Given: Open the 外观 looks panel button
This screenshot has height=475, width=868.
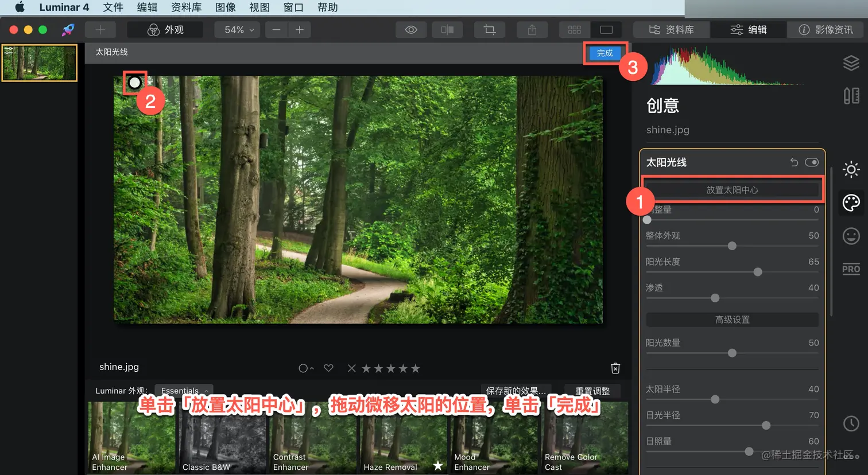Looking at the screenshot, I should (x=165, y=30).
